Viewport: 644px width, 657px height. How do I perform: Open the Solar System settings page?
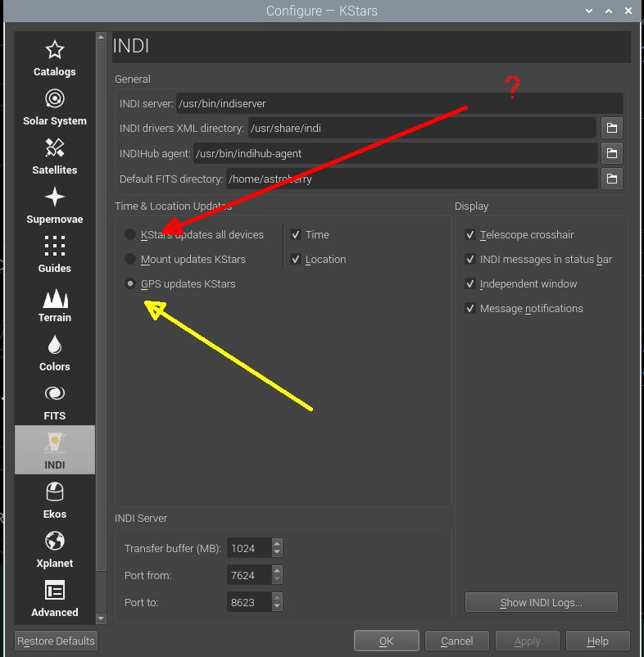click(54, 107)
